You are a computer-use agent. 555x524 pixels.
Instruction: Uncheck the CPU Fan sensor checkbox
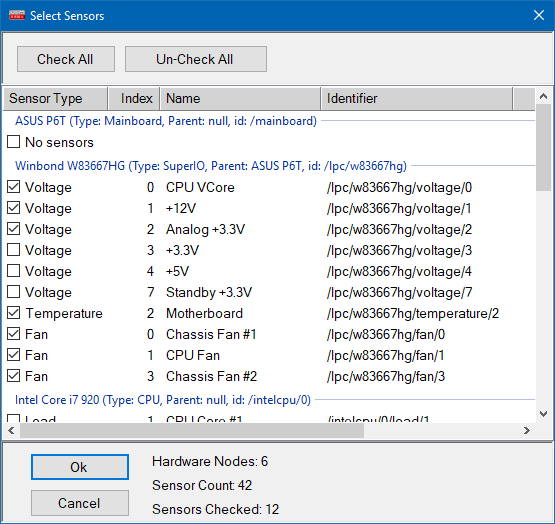tap(13, 355)
